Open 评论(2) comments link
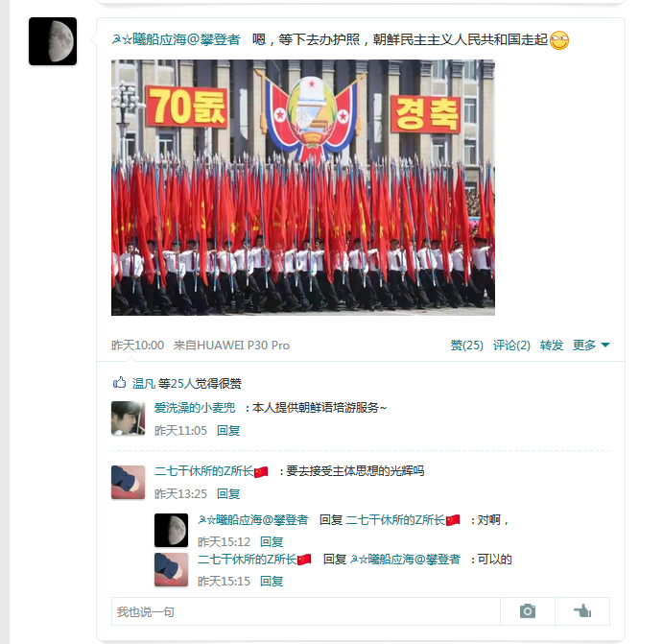Viewport: 663px width, 644px height. point(511,346)
